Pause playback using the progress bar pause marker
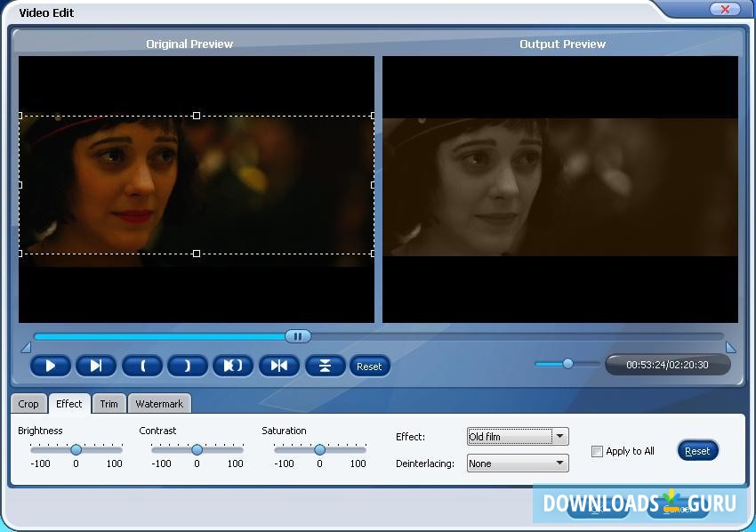 pos(298,336)
